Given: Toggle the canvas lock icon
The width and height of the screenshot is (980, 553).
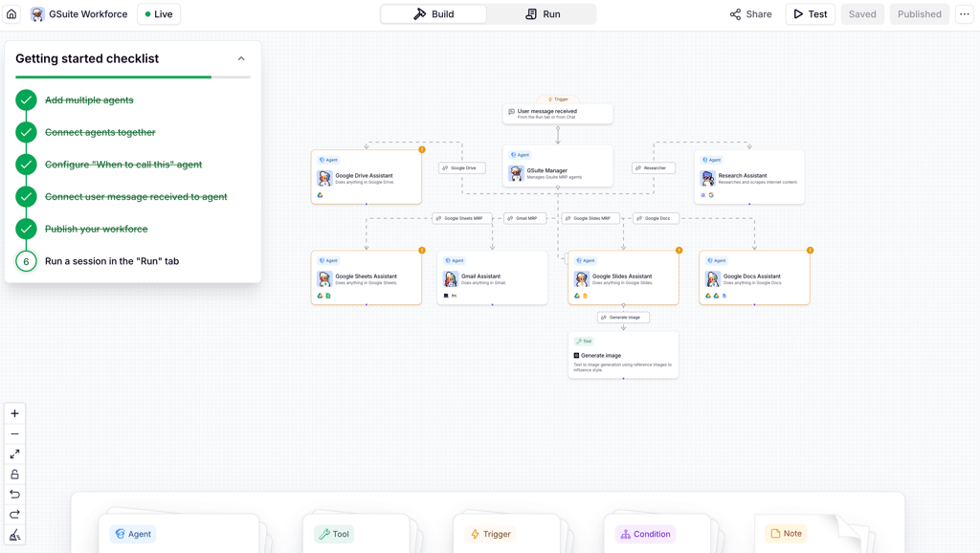Looking at the screenshot, I should tap(14, 475).
